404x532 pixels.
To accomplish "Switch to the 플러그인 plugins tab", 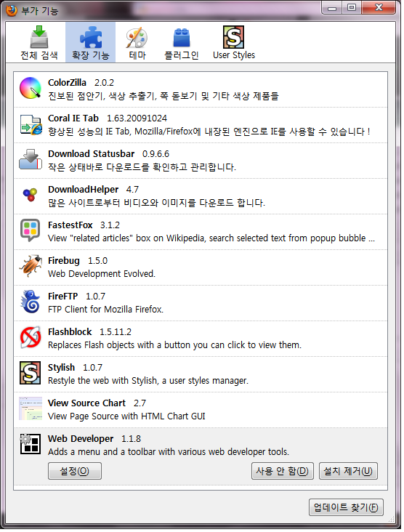I will point(182,43).
